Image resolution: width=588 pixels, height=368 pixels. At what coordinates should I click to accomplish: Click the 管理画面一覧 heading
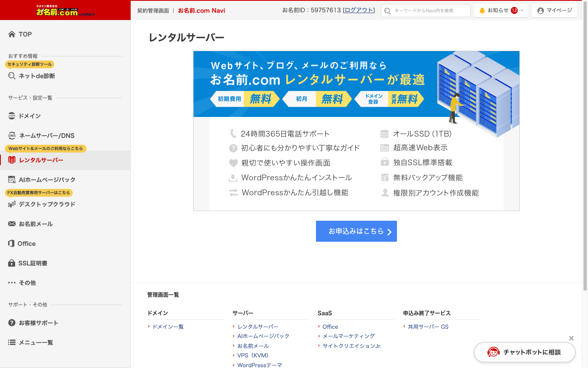pos(163,295)
